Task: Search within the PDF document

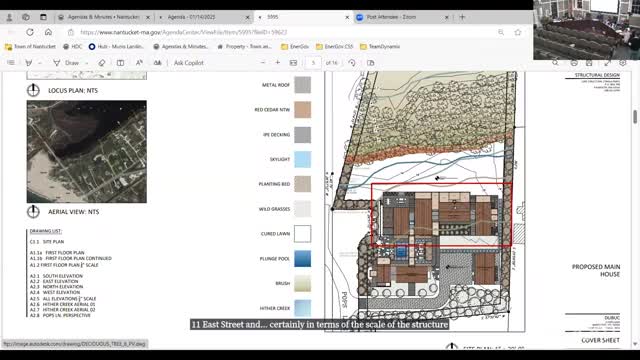Action: tap(555, 63)
